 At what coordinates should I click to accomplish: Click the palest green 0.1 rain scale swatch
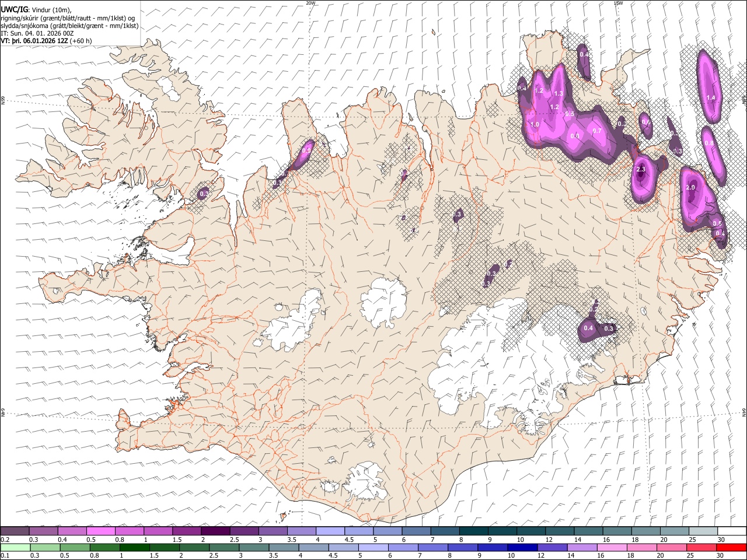point(15,547)
